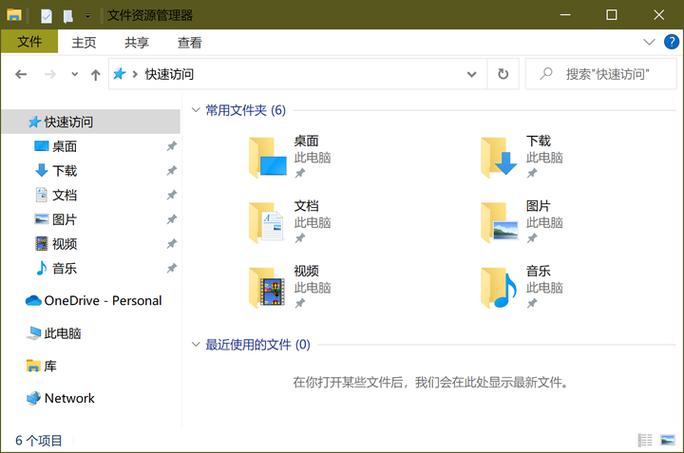
Task: Click the 搜索"快速访问" search box
Action: pyautogui.click(x=601, y=74)
